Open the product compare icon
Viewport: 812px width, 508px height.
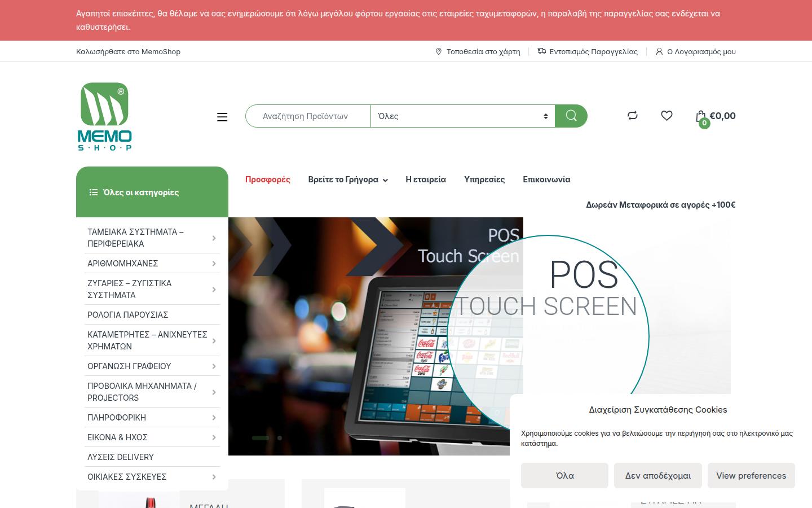633,116
